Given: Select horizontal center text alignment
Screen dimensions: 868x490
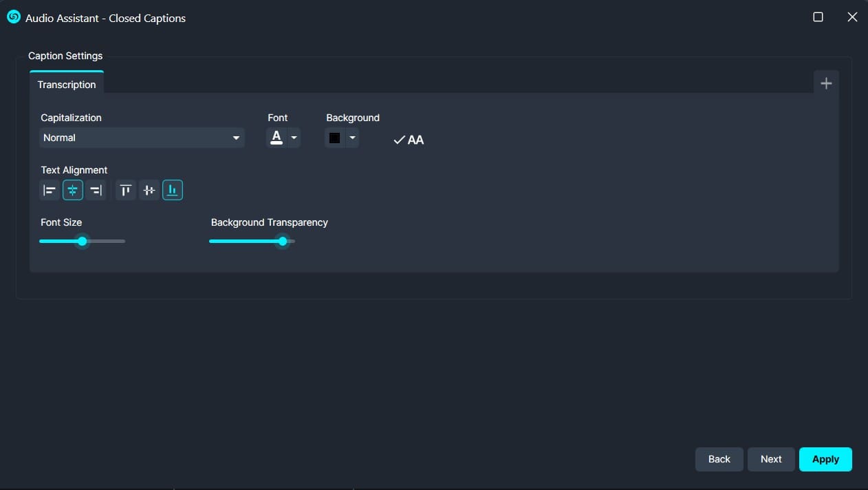Looking at the screenshot, I should point(73,190).
